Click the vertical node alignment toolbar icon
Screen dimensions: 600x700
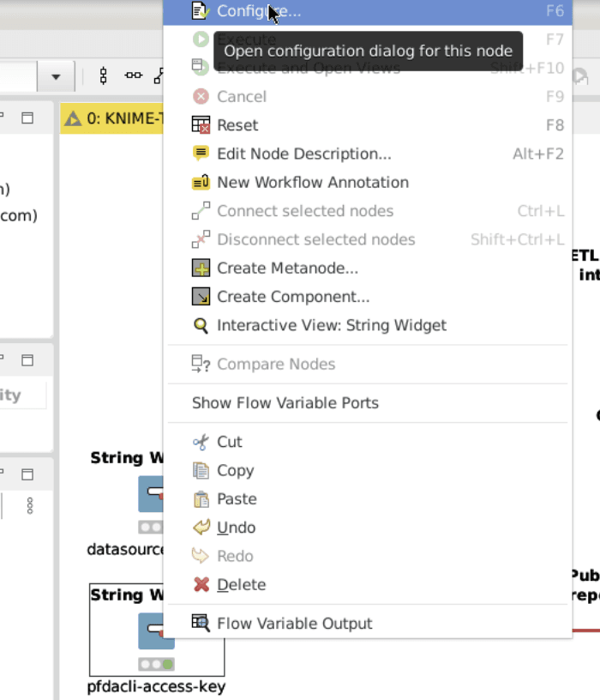(x=104, y=75)
